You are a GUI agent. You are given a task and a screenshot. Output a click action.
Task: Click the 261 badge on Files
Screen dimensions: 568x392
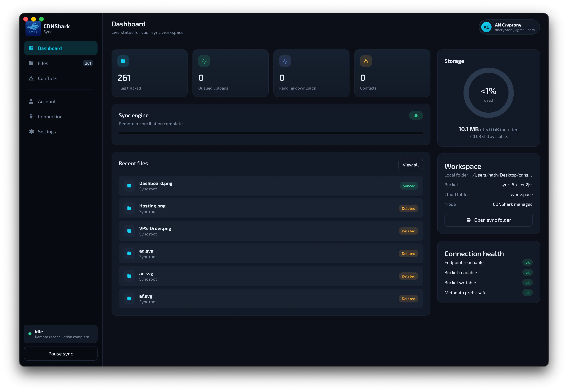click(88, 63)
